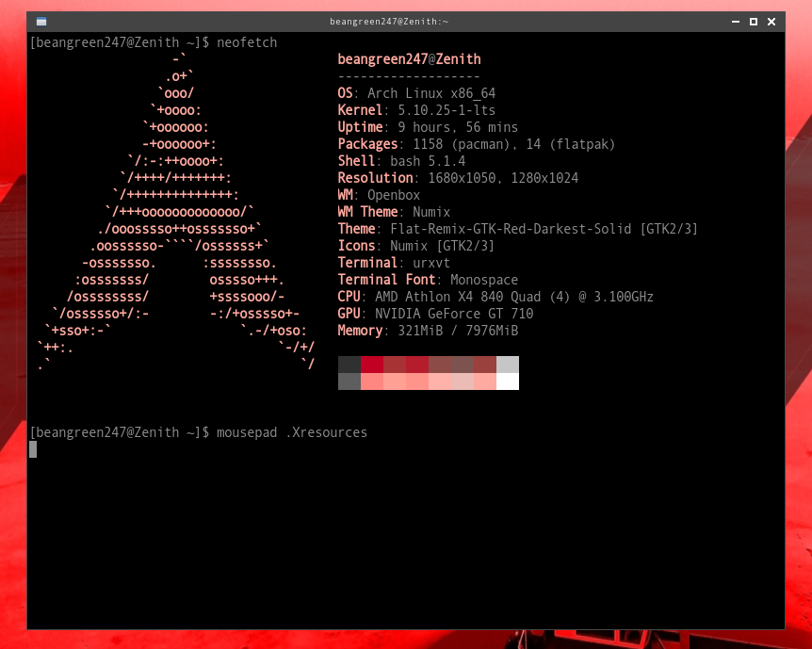Image resolution: width=812 pixels, height=649 pixels.
Task: Click the Arch Linux ASCII logo
Action: tap(176, 212)
